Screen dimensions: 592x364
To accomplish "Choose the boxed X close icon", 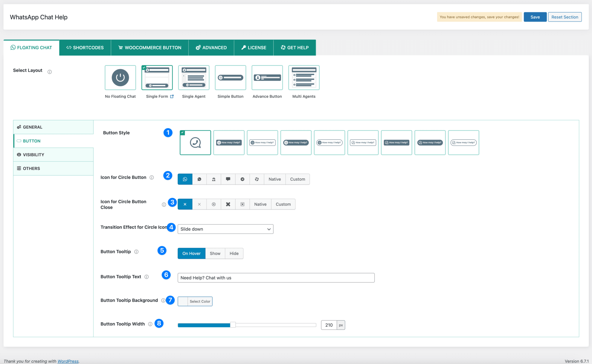I will click(243, 204).
